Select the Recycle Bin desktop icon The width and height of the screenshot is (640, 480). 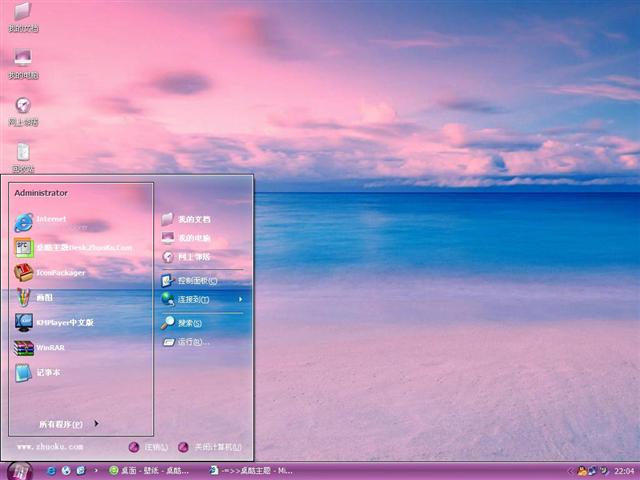23,157
